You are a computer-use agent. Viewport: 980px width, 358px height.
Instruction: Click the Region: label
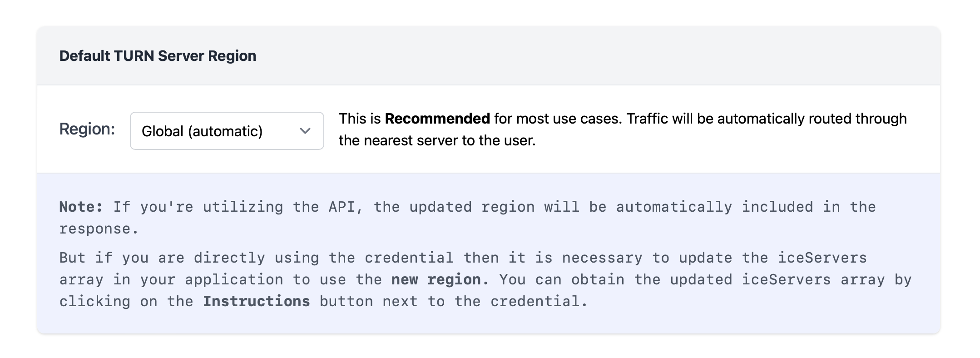click(x=87, y=129)
